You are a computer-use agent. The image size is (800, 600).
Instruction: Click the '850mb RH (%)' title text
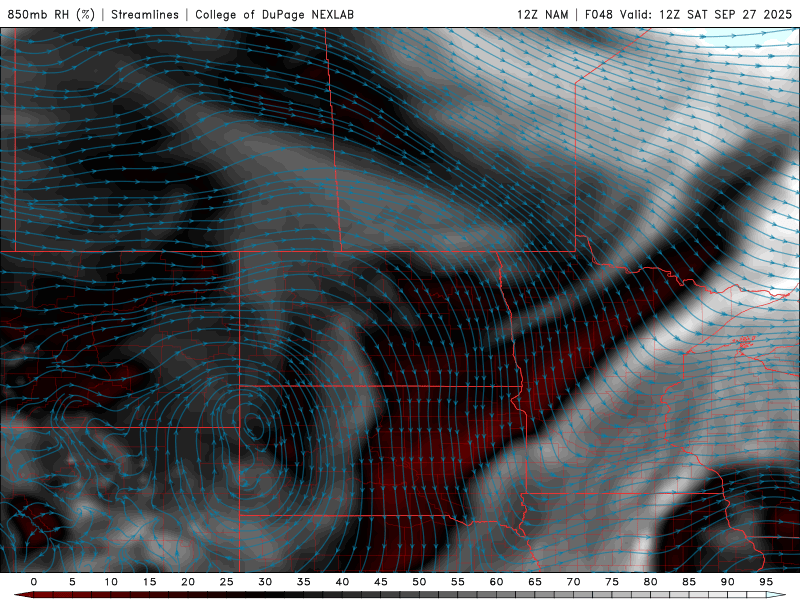click(x=52, y=14)
